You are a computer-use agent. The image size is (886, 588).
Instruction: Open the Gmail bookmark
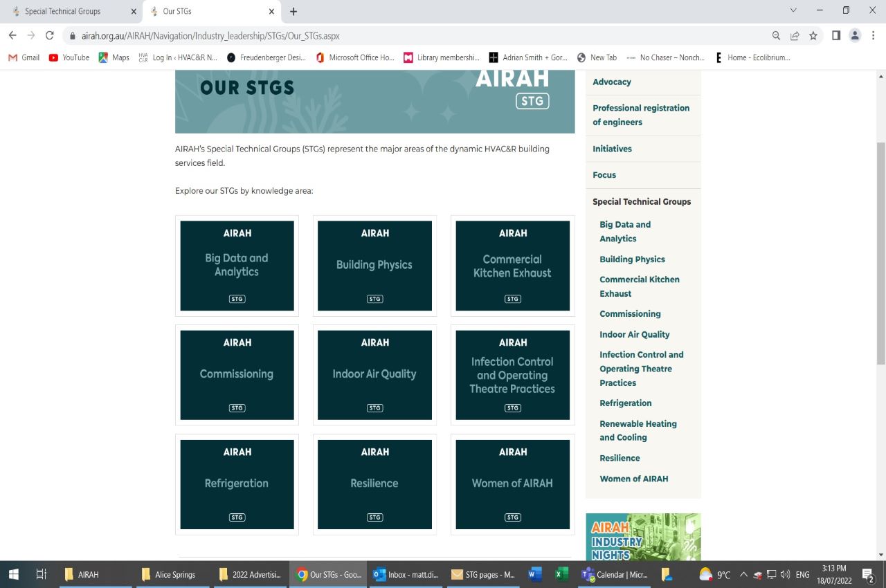click(24, 57)
